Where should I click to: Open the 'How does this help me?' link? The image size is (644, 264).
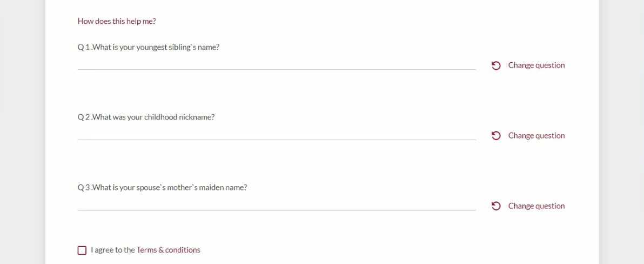[x=117, y=22]
